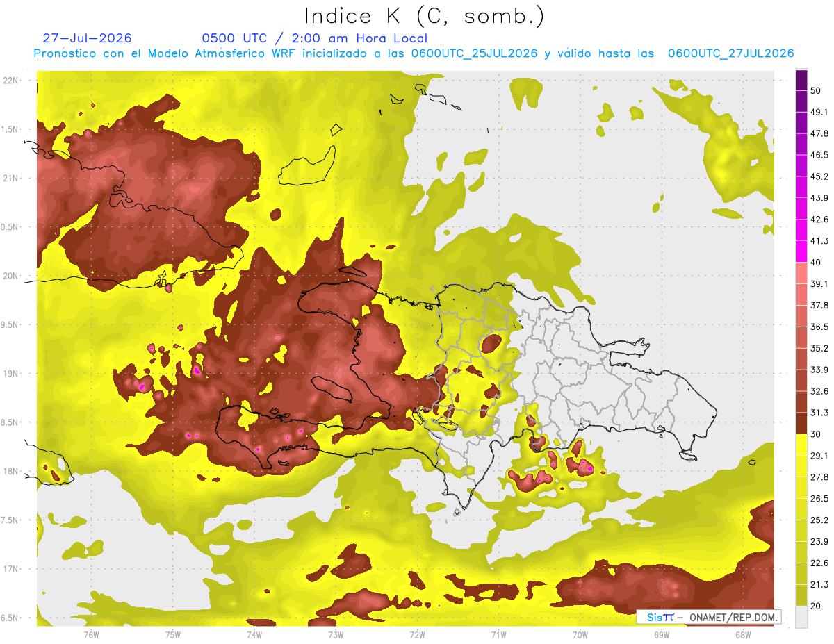Viewport: 834px width, 644px height.
Task: Click the "47.8" colorbar value
Action: [x=819, y=133]
